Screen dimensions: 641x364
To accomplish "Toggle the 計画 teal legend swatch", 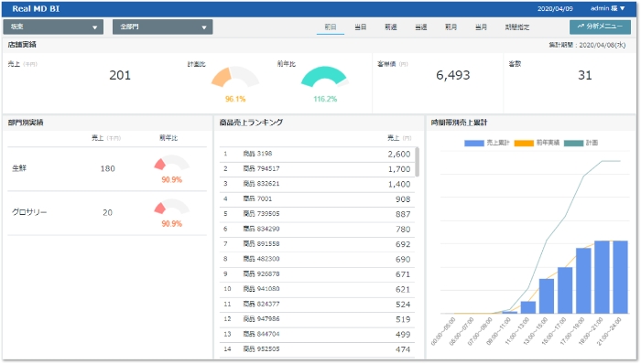I will 573,143.
